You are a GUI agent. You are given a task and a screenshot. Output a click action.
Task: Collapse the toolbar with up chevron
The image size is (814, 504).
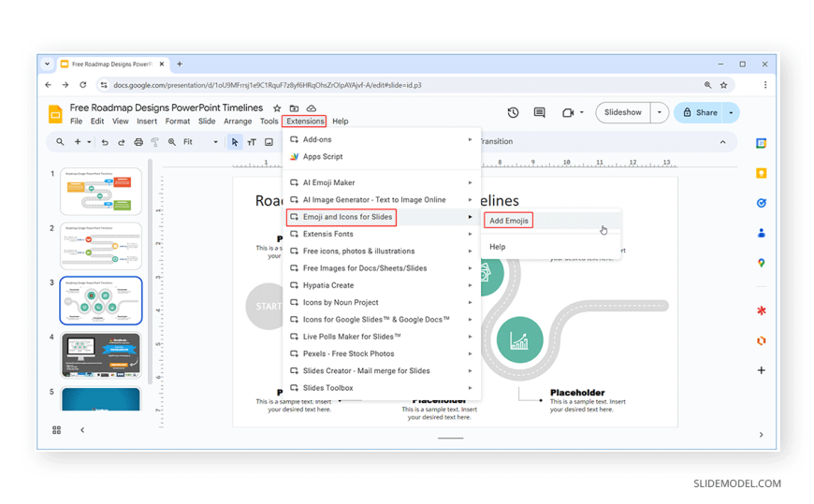pyautogui.click(x=722, y=142)
